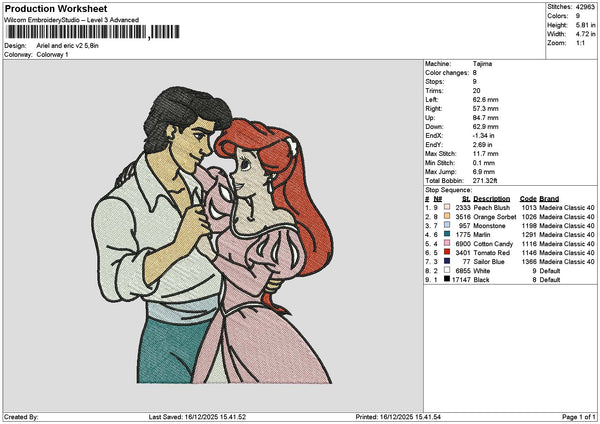Image resolution: width=600 pixels, height=424 pixels.
Task: Click the Orange Sorbet description text
Action: [495, 217]
